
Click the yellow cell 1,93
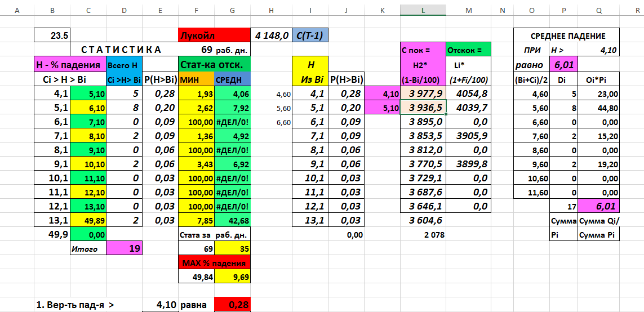click(x=196, y=93)
